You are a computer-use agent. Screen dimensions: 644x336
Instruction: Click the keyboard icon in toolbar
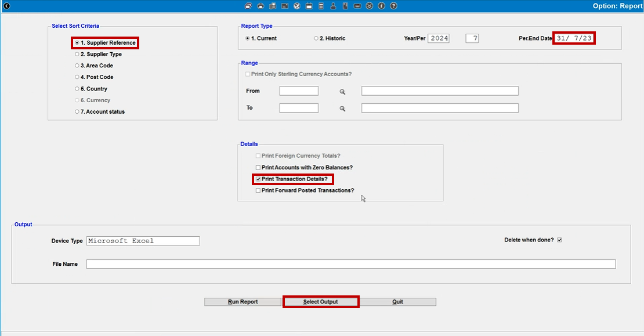click(x=357, y=6)
